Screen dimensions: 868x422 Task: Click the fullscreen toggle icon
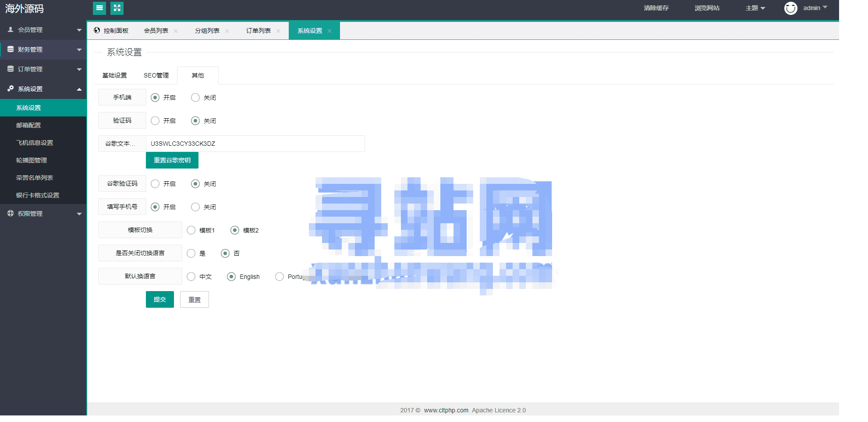pos(117,8)
